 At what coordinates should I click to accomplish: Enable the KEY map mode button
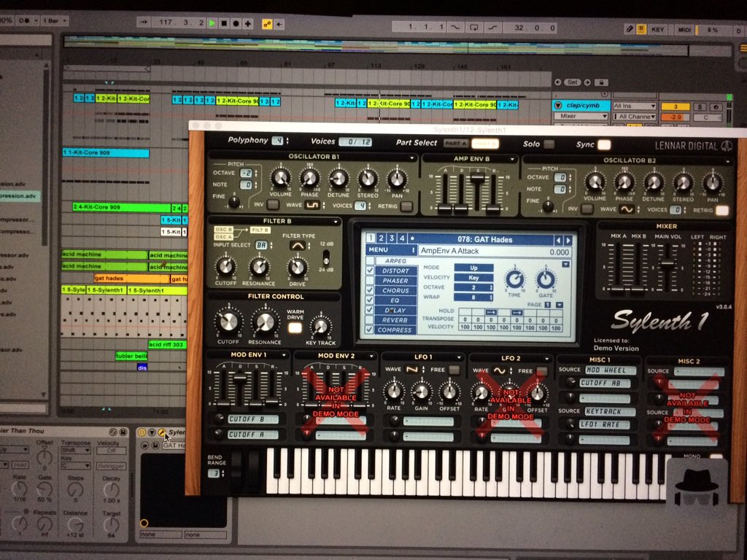(x=658, y=29)
